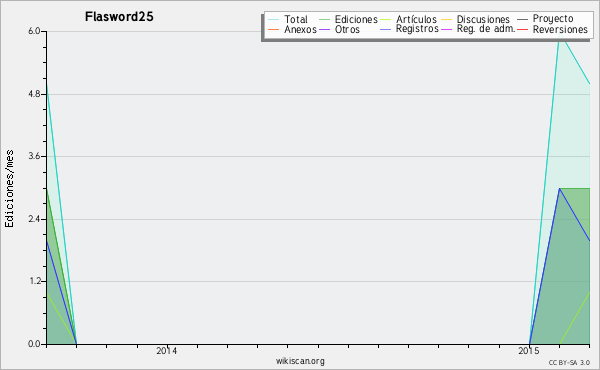Screen dimensions: 600x370
Task: Click the 0.0 y-axis value
Action: pyautogui.click(x=34, y=344)
